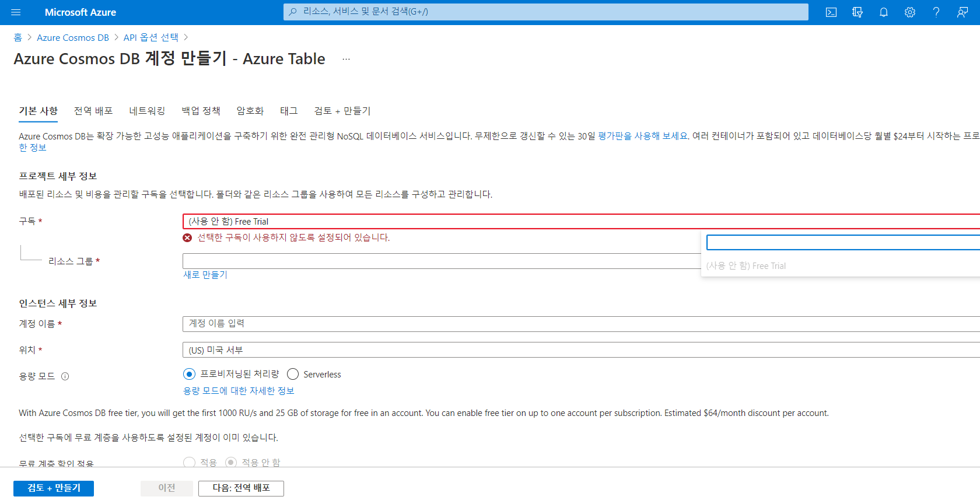The height and width of the screenshot is (500, 980).
Task: Click the 프로젝트 세부 정보 heading
Action: [x=58, y=176]
